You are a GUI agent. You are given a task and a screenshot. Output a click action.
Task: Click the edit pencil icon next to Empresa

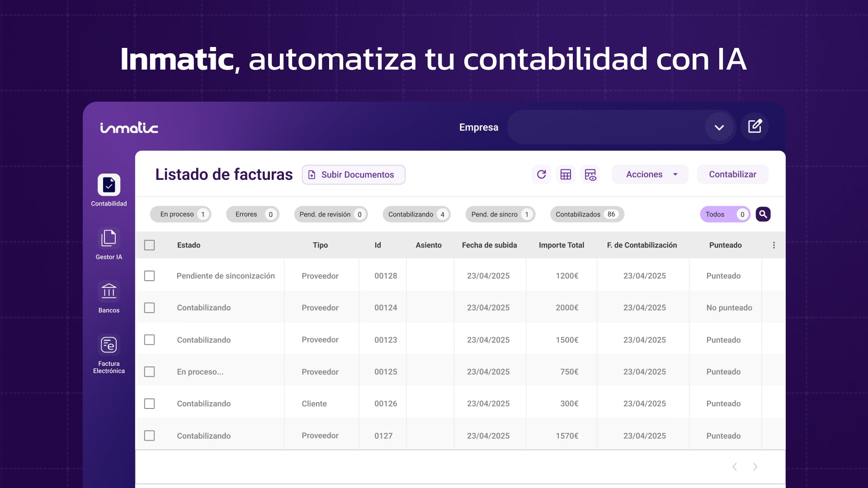click(x=754, y=127)
